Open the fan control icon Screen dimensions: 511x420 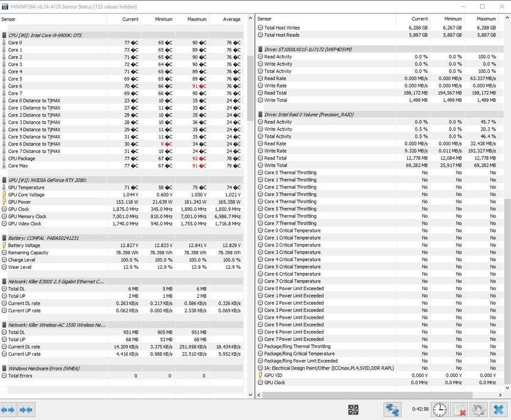(353, 409)
